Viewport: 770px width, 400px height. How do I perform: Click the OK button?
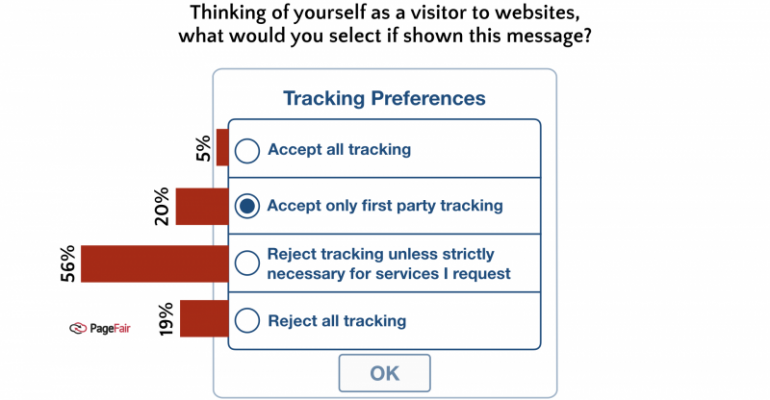tap(385, 373)
